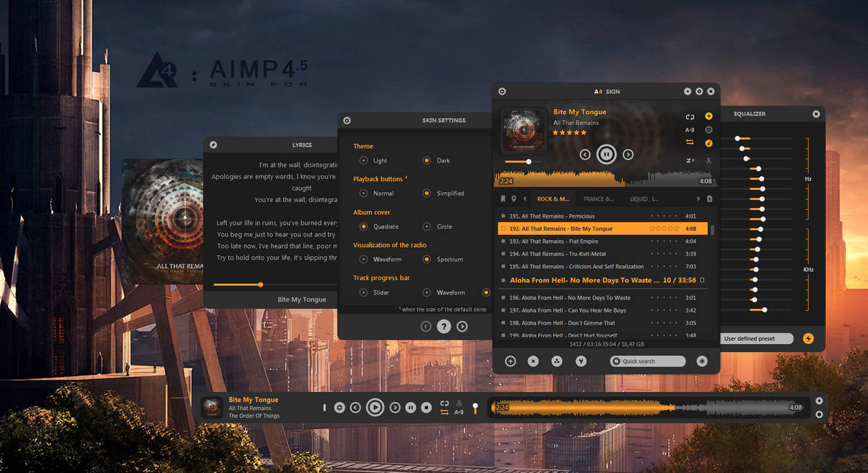Rate Bite My Tongue with stars in playlist row
This screenshot has width=868, height=473.
pos(664,229)
